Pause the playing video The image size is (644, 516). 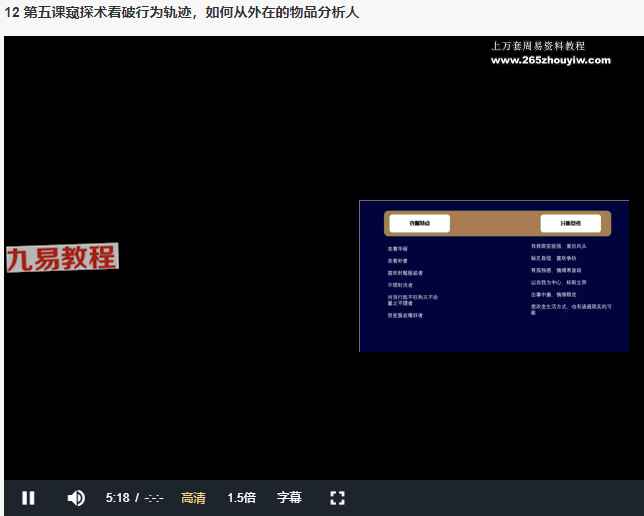[x=28, y=497]
